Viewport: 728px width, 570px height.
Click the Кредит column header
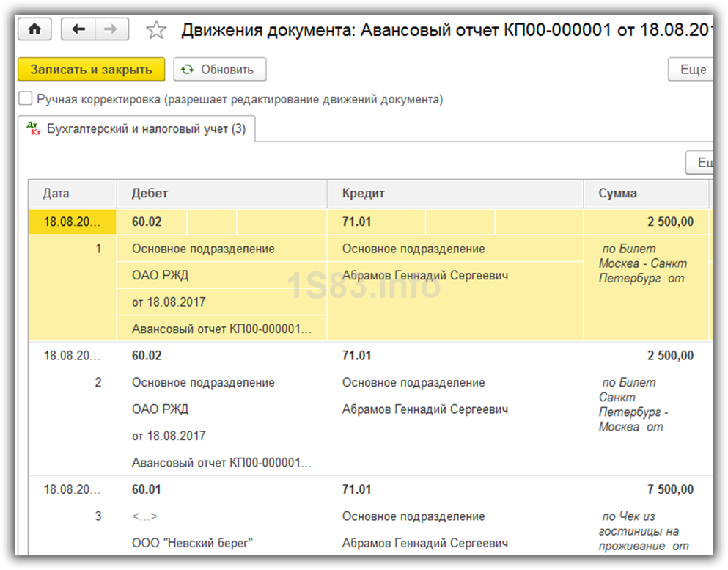click(455, 194)
